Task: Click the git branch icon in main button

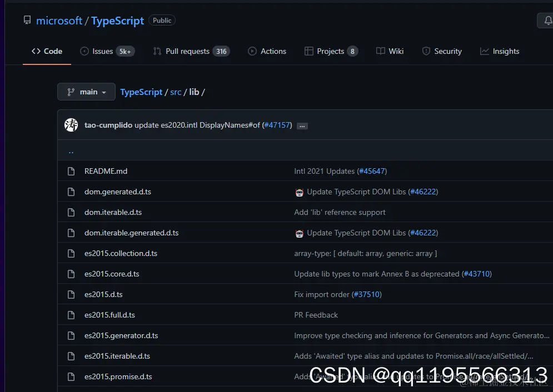Action: (71, 92)
